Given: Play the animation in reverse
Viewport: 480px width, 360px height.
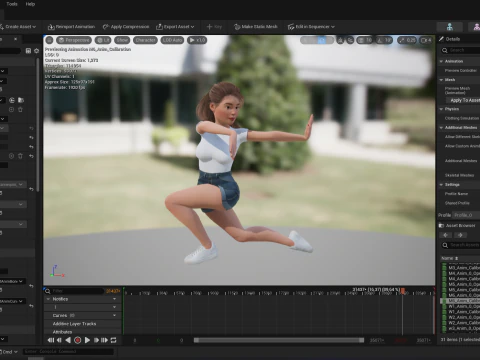Looking at the screenshot, I should coord(68,340).
